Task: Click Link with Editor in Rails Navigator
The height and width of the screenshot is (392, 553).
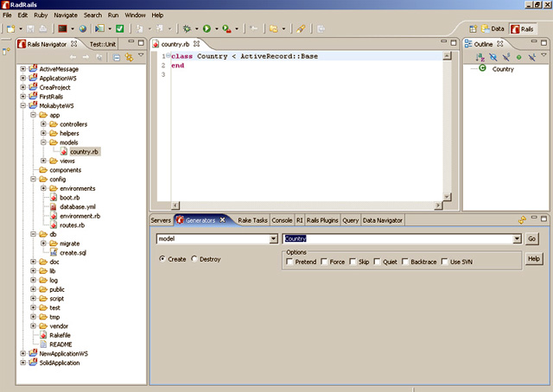Action: coord(129,58)
